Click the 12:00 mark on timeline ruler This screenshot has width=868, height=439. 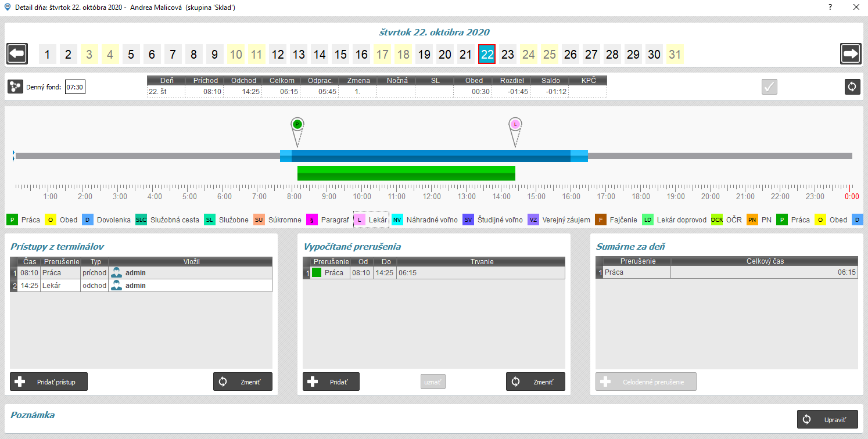click(x=432, y=197)
